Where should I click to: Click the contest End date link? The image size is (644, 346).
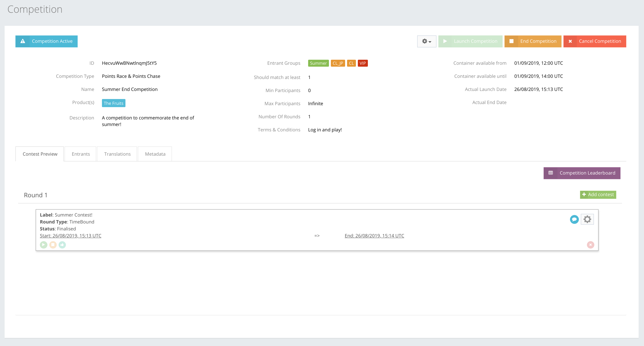pyautogui.click(x=374, y=236)
